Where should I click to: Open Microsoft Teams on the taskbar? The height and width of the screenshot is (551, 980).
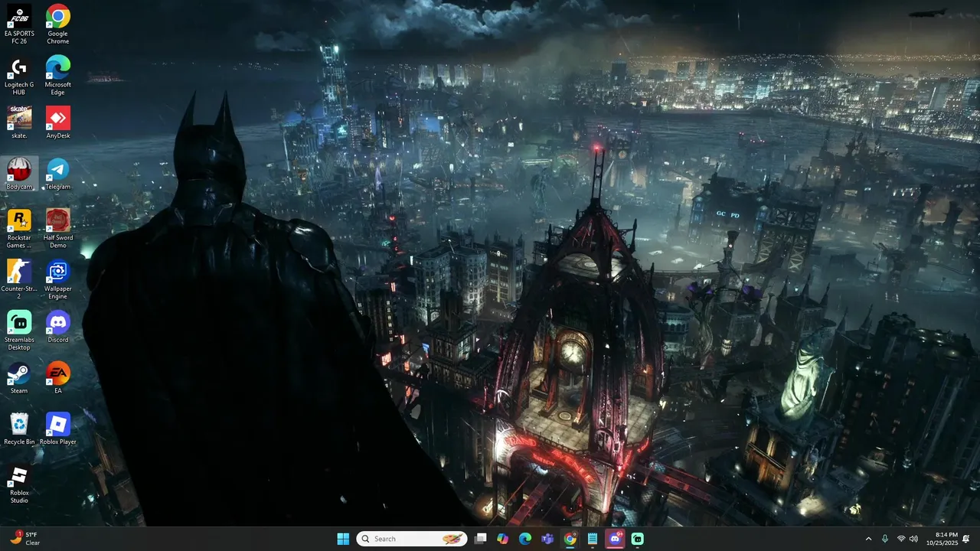[547, 539]
